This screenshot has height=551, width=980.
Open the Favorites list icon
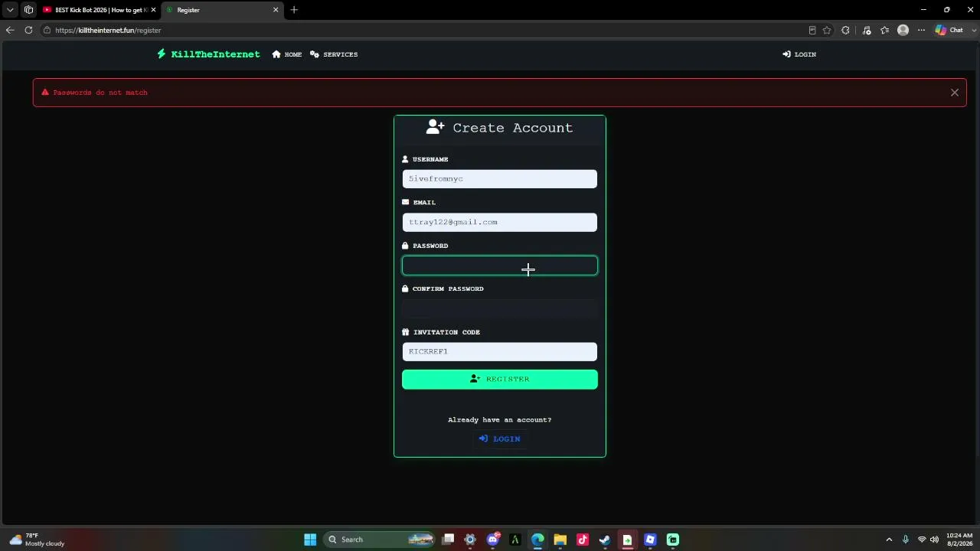click(885, 30)
